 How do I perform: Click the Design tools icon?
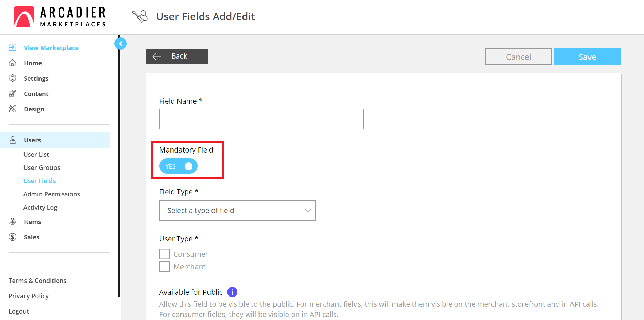pyautogui.click(x=12, y=109)
